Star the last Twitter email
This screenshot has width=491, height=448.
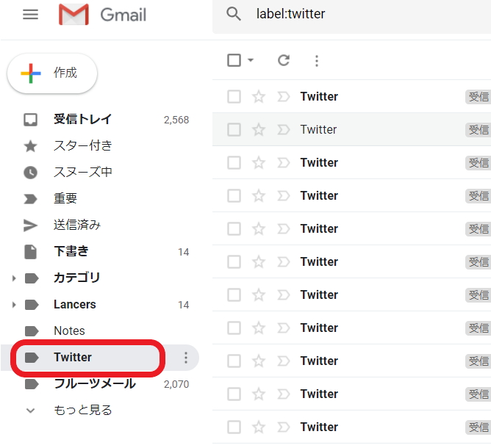coord(259,427)
